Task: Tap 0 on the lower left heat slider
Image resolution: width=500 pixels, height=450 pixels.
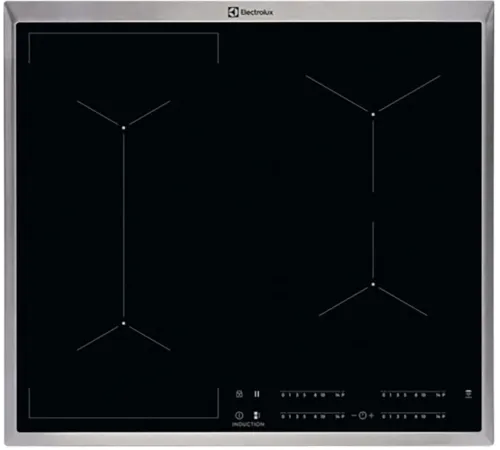Action: click(x=283, y=416)
